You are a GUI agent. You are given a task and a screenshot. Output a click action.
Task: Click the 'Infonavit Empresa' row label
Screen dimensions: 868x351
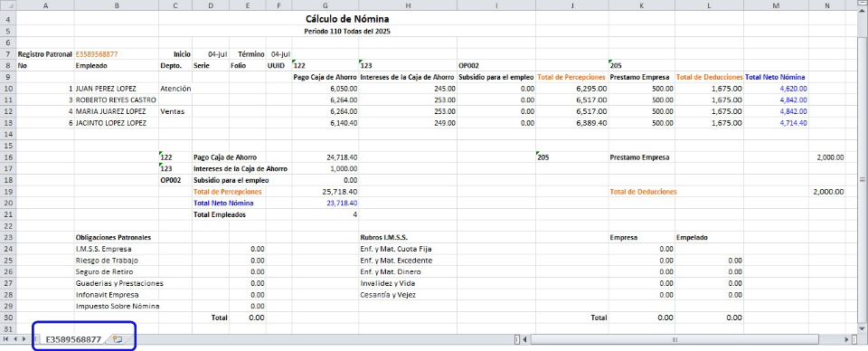point(107,295)
